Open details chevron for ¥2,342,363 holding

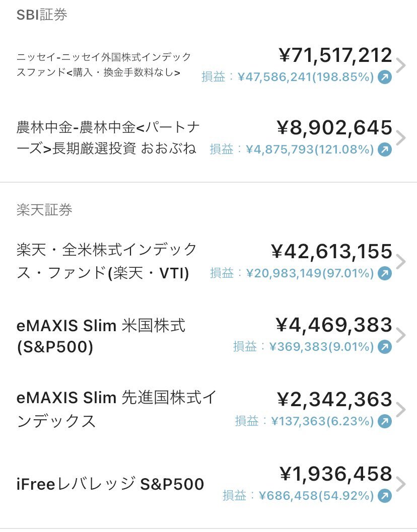click(401, 410)
